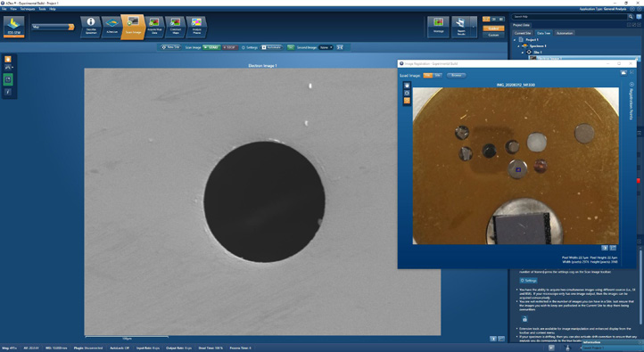Viewport: 644px width, 352px height.
Task: Click the right icon below electron image
Action: [501, 339]
